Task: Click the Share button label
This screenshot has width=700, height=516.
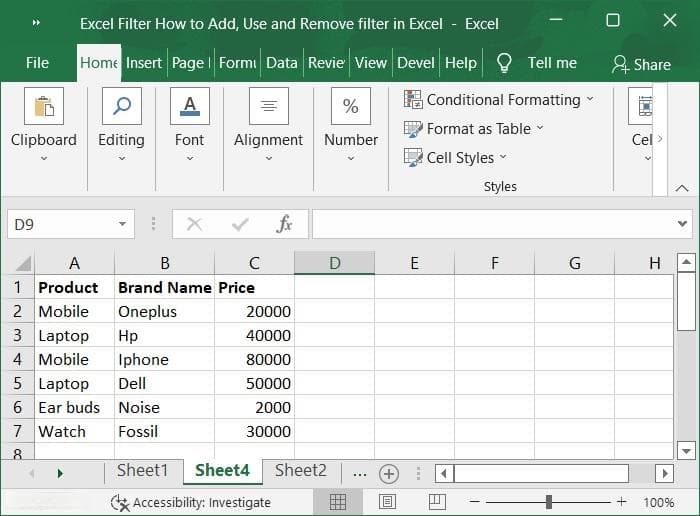Action: tap(652, 65)
